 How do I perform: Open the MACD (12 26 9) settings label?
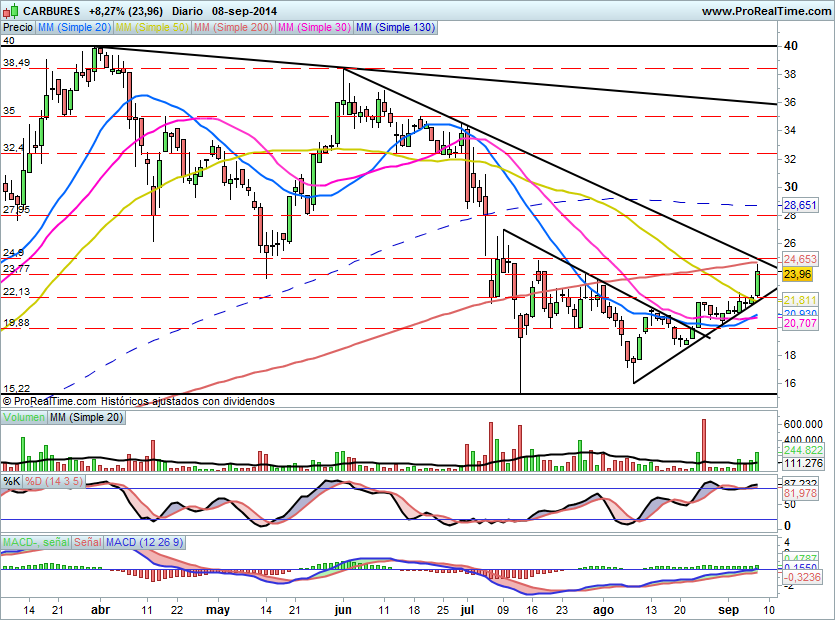coord(146,542)
